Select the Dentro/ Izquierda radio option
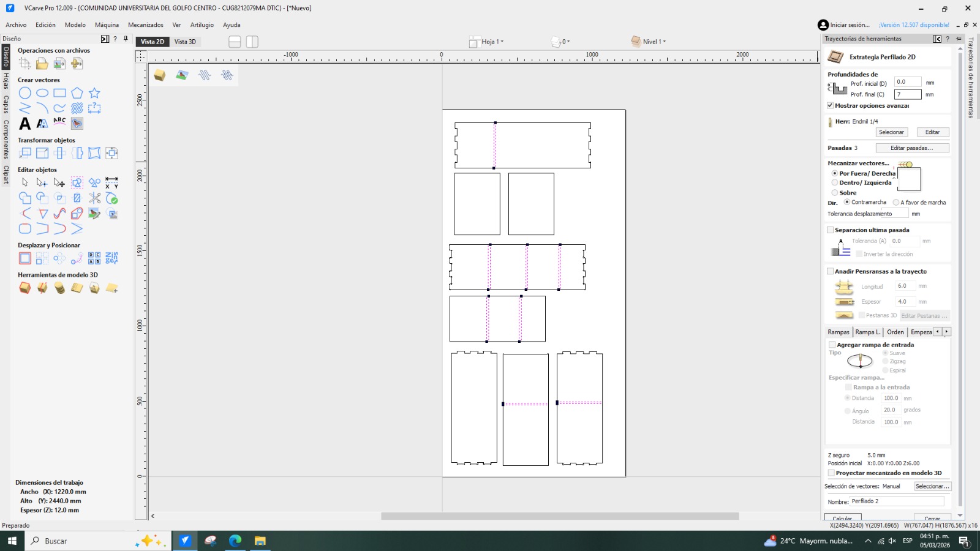This screenshot has height=551, width=980. coord(835,183)
